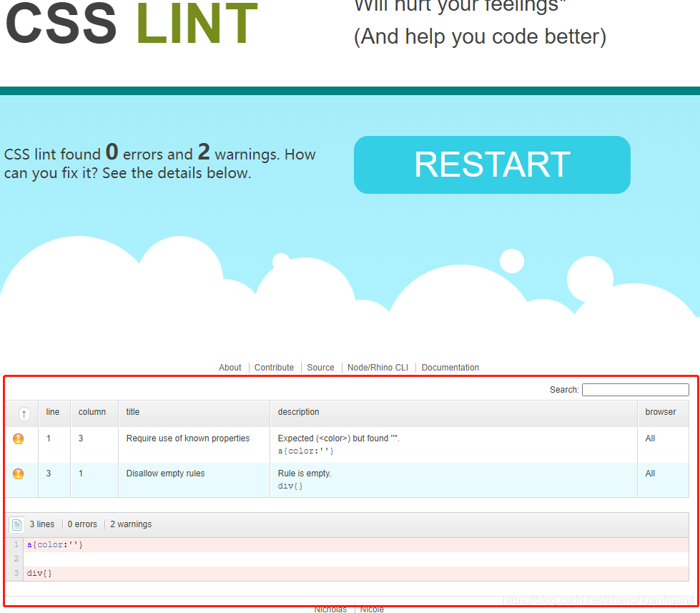The height and width of the screenshot is (613, 700).
Task: Click warning icon for line 3 row
Action: pos(19,474)
